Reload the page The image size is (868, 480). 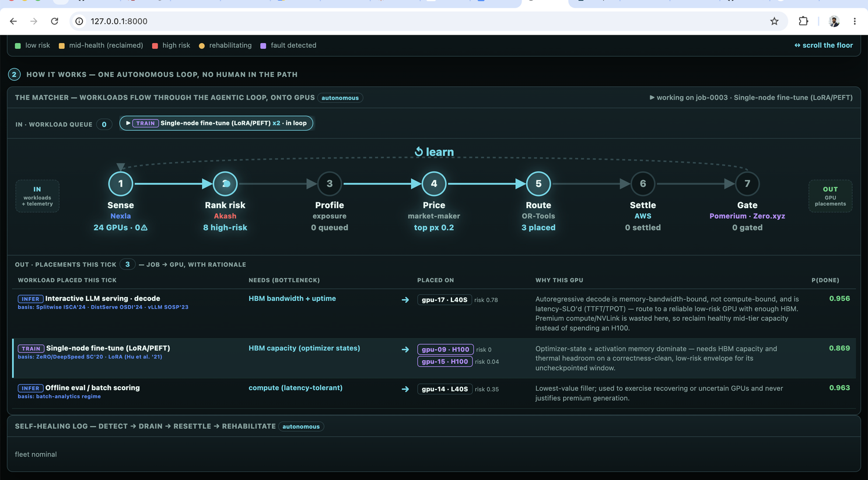pos(54,21)
